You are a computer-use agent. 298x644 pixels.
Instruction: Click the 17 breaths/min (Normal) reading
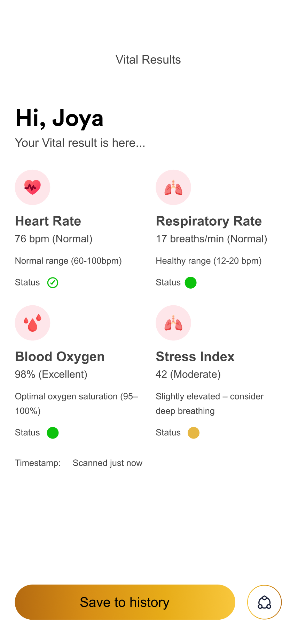[211, 239]
